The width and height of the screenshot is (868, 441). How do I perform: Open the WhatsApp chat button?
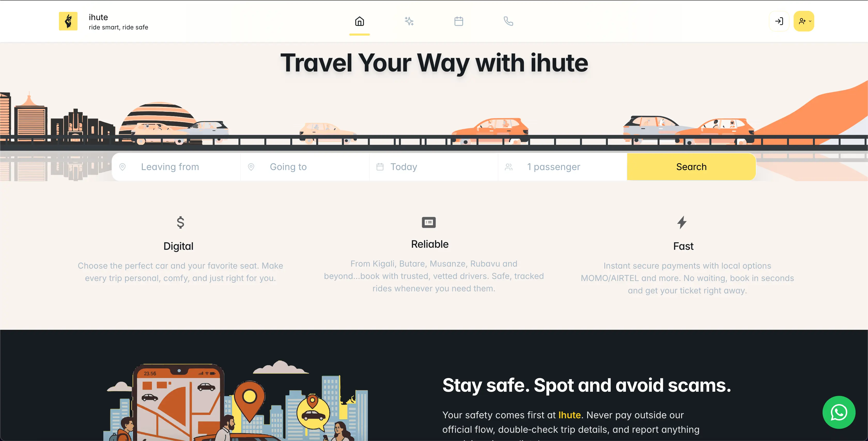(x=839, y=412)
